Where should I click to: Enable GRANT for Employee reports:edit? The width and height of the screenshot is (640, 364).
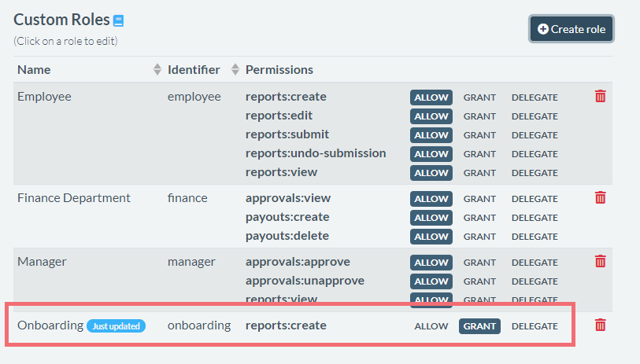(479, 116)
